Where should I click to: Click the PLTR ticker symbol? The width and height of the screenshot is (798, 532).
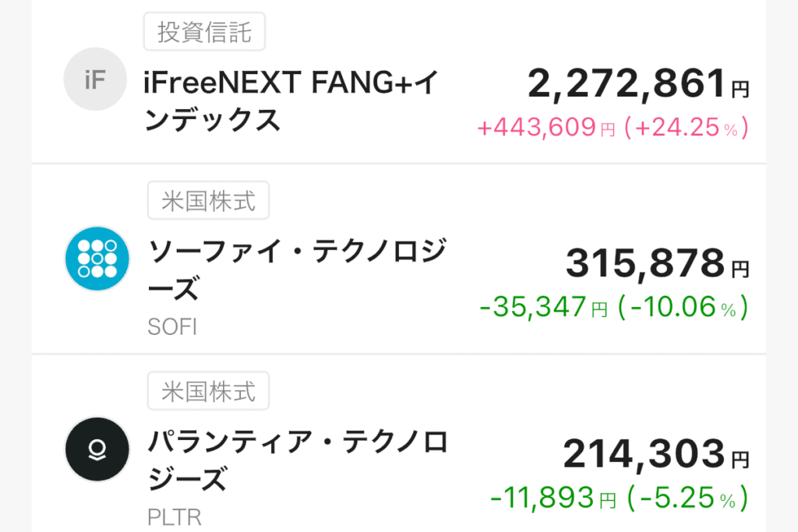pyautogui.click(x=172, y=516)
